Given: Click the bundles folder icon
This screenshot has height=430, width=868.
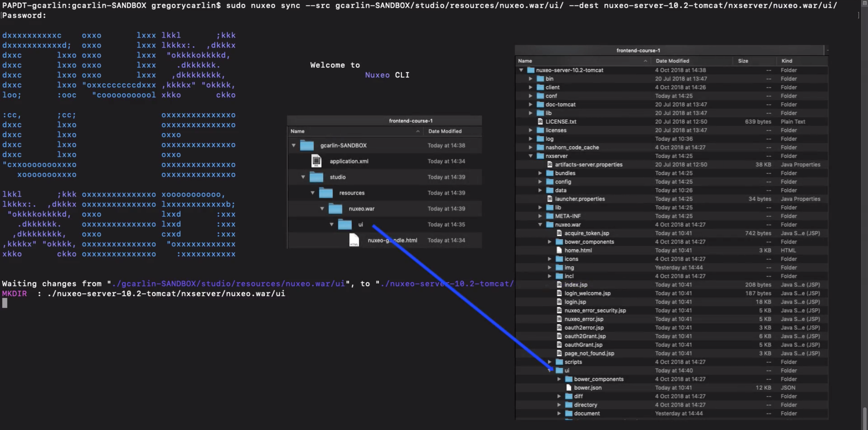Looking at the screenshot, I should pos(549,173).
